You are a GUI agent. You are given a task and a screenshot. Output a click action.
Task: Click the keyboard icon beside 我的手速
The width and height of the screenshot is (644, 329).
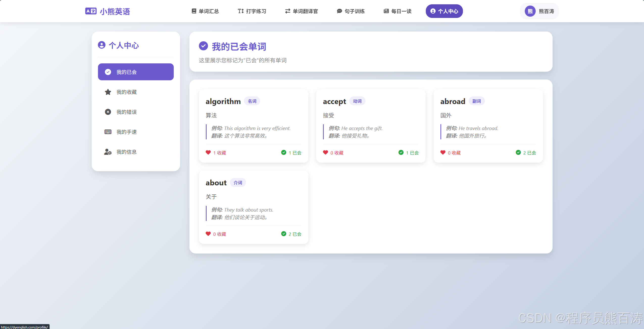click(x=108, y=132)
